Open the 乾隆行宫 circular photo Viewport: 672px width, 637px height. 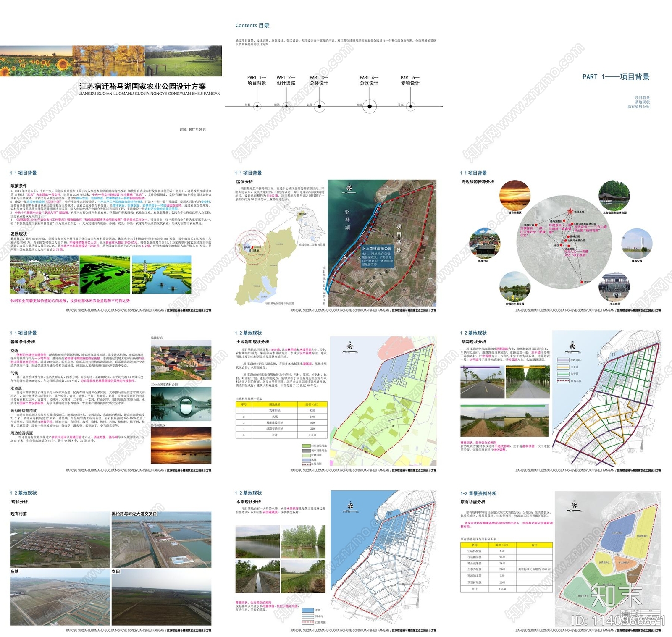coord(483,243)
